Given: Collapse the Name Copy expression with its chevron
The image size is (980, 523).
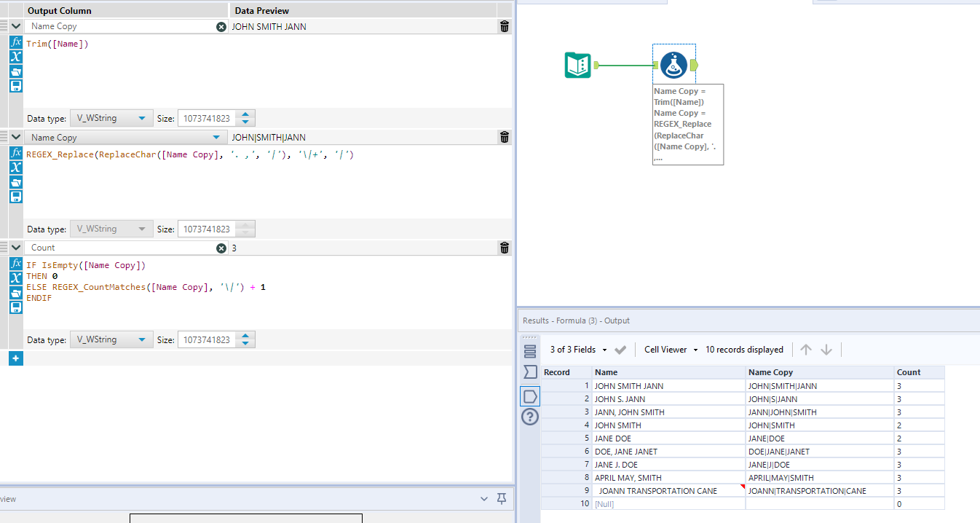Looking at the screenshot, I should click(16, 137).
